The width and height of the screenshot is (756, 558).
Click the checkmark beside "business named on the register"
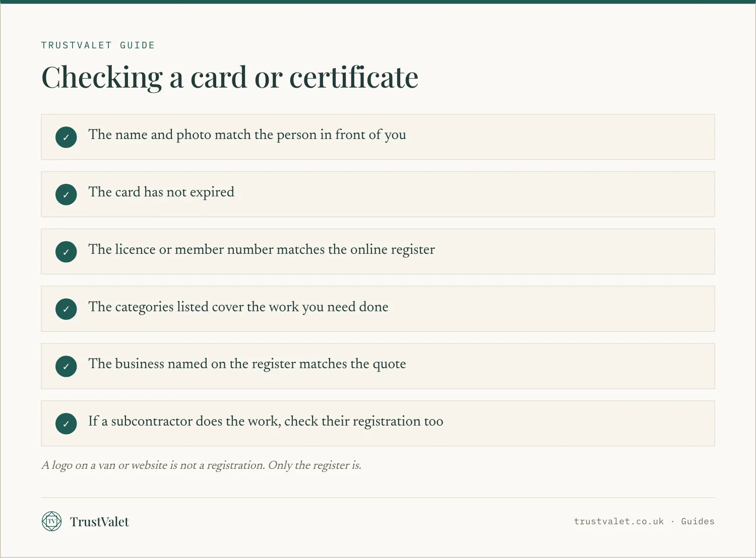66,366
